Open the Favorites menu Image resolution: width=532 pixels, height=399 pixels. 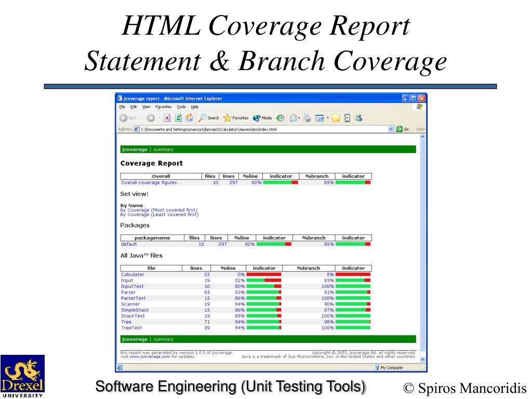click(164, 107)
